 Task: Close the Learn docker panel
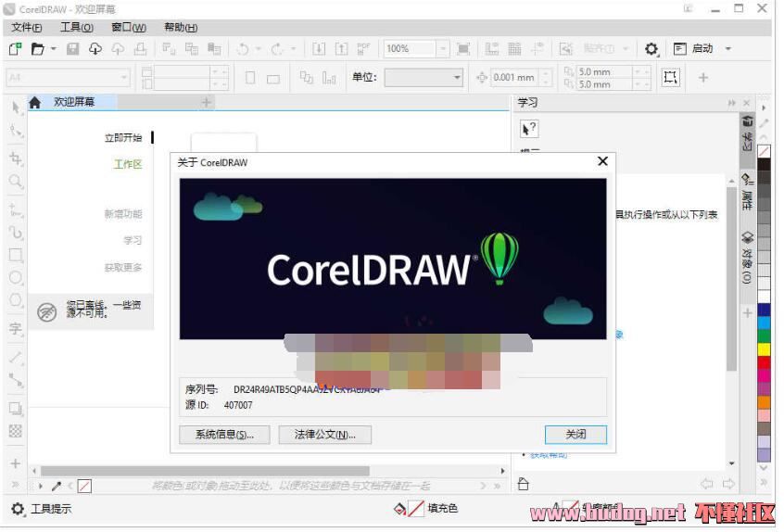coord(747,103)
